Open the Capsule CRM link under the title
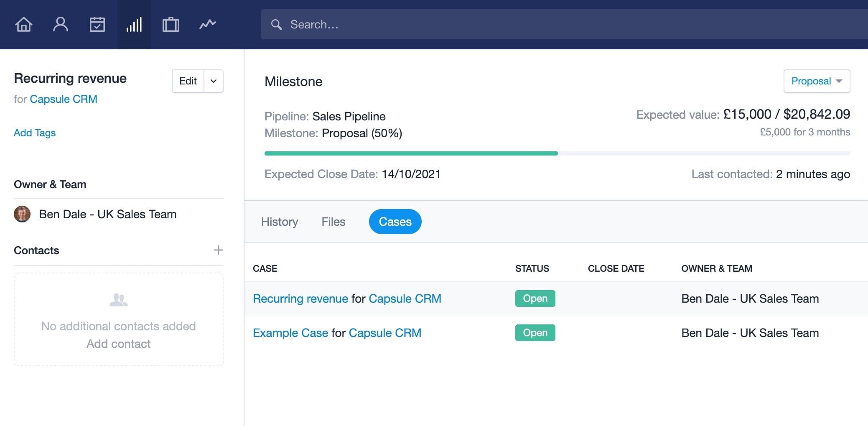 tap(64, 99)
